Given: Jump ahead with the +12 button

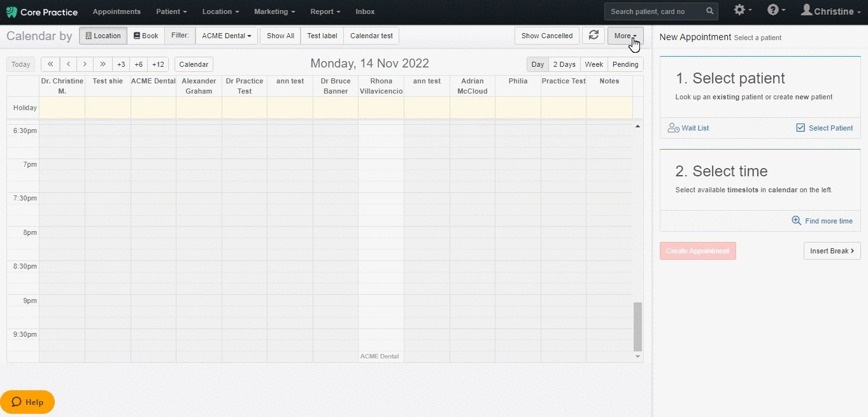Looking at the screenshot, I should point(158,64).
